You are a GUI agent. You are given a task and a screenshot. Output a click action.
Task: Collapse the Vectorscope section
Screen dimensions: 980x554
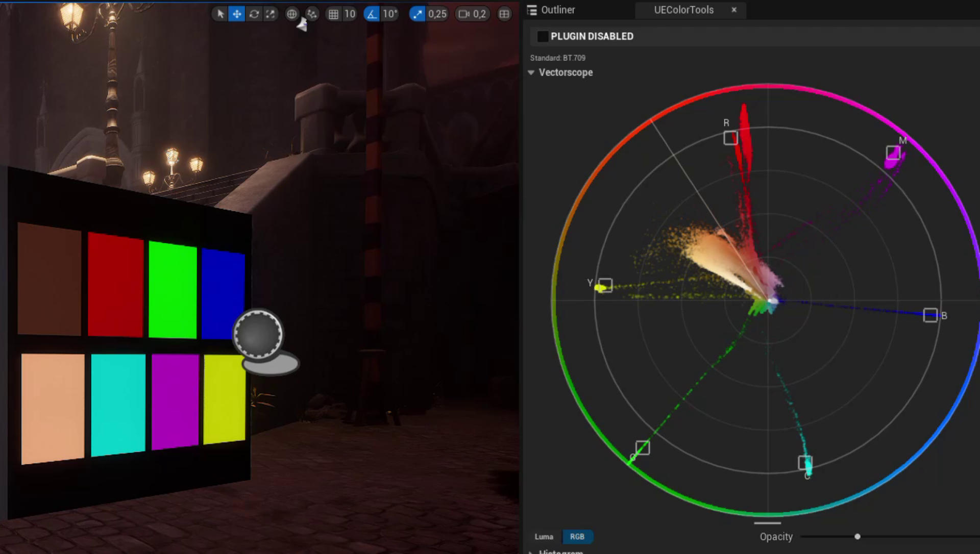tap(531, 72)
